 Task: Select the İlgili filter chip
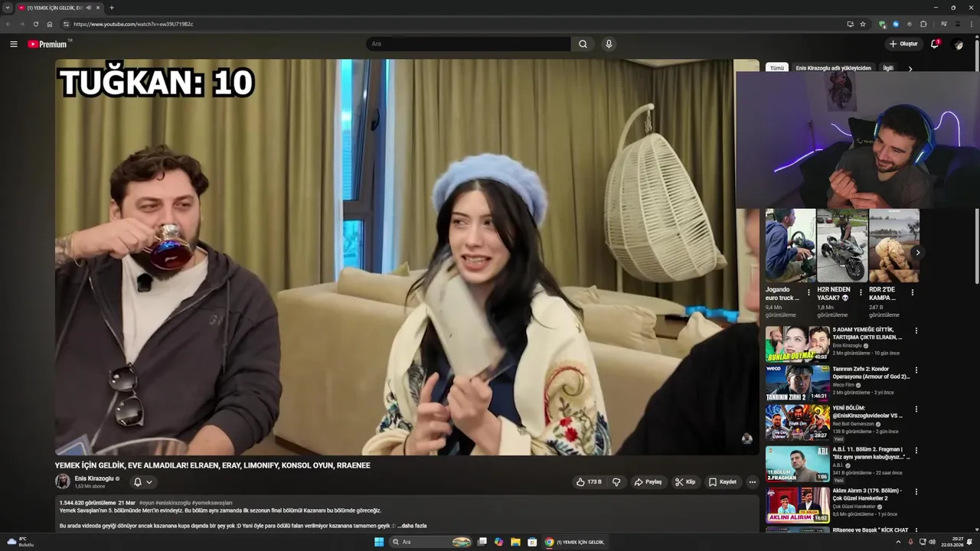click(888, 68)
